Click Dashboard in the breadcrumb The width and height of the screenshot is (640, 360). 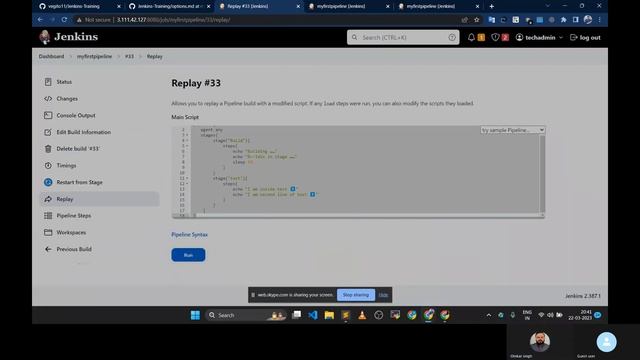pos(51,56)
